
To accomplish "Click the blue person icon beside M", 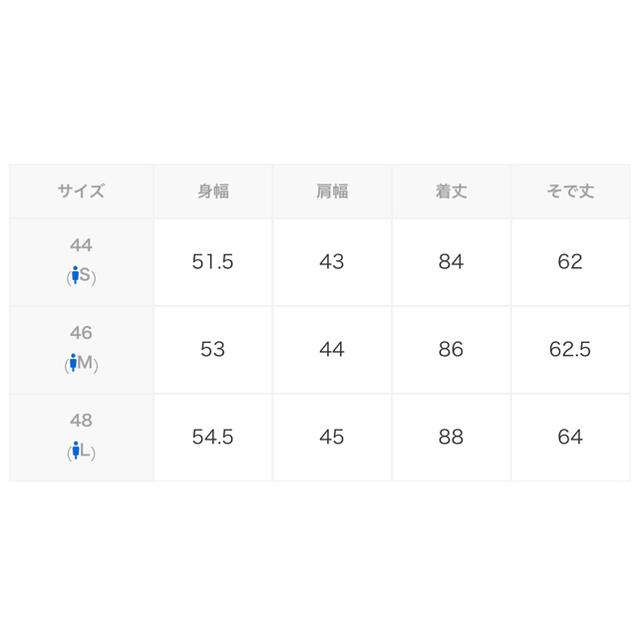I will tap(73, 362).
